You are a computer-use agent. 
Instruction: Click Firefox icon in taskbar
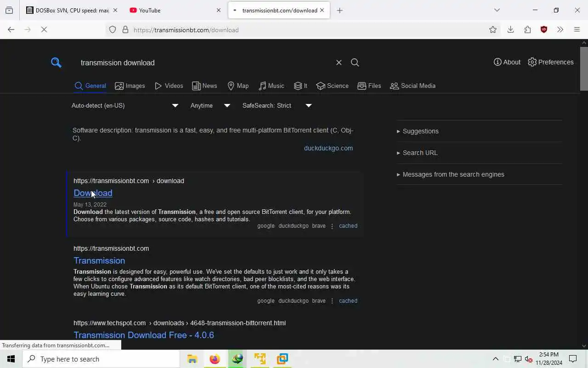click(x=215, y=359)
